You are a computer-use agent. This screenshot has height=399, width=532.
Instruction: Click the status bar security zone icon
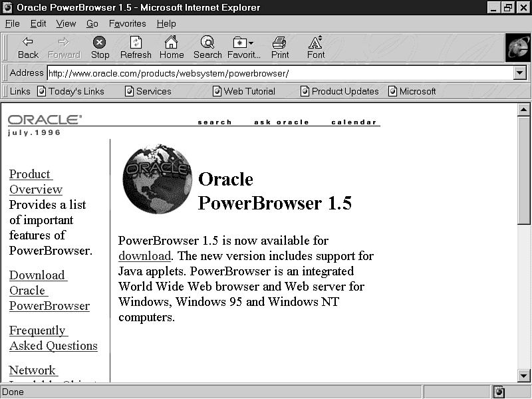tap(499, 392)
